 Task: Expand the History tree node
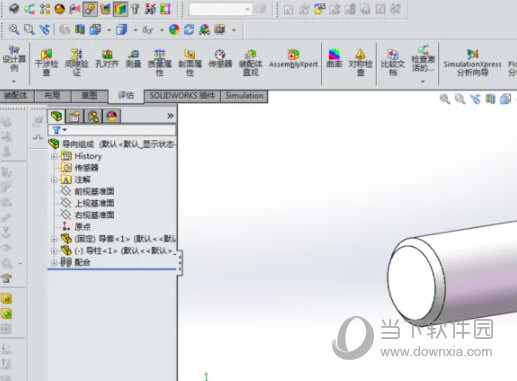54,156
